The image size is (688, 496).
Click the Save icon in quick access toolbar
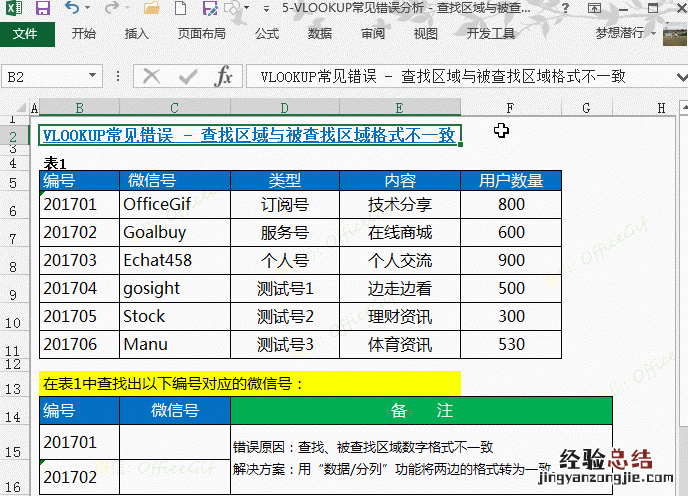(x=42, y=9)
